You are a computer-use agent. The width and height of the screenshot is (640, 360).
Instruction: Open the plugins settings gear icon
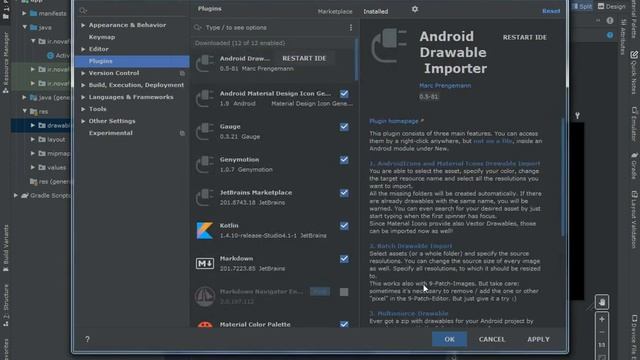(415, 9)
